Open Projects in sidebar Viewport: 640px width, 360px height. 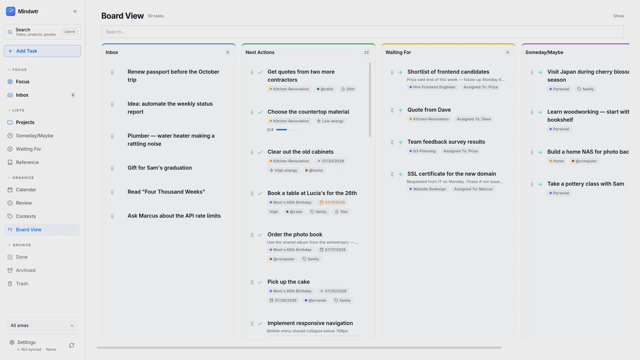click(x=42, y=122)
